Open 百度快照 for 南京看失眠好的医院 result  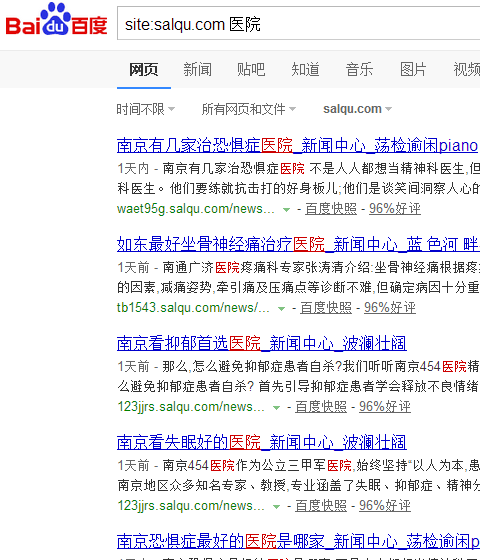click(x=321, y=506)
